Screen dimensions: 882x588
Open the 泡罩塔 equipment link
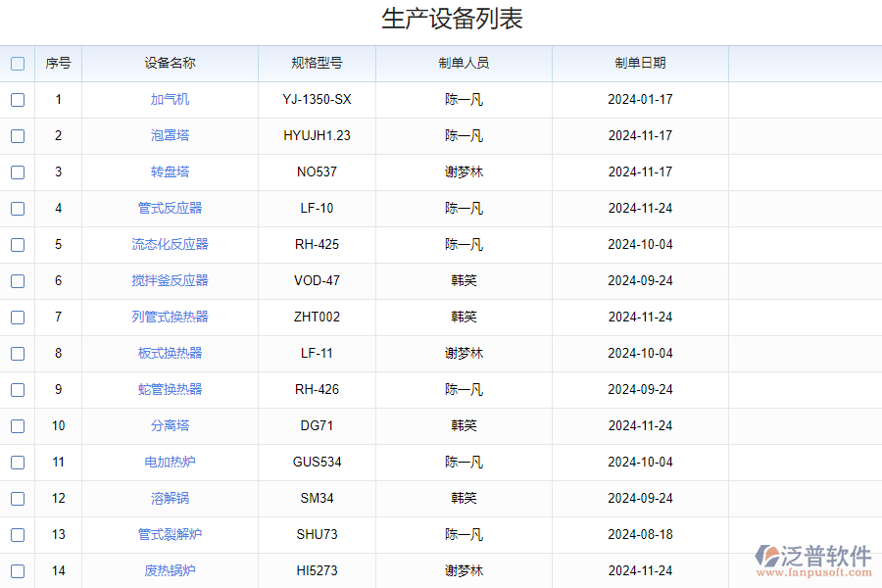pyautogui.click(x=170, y=136)
